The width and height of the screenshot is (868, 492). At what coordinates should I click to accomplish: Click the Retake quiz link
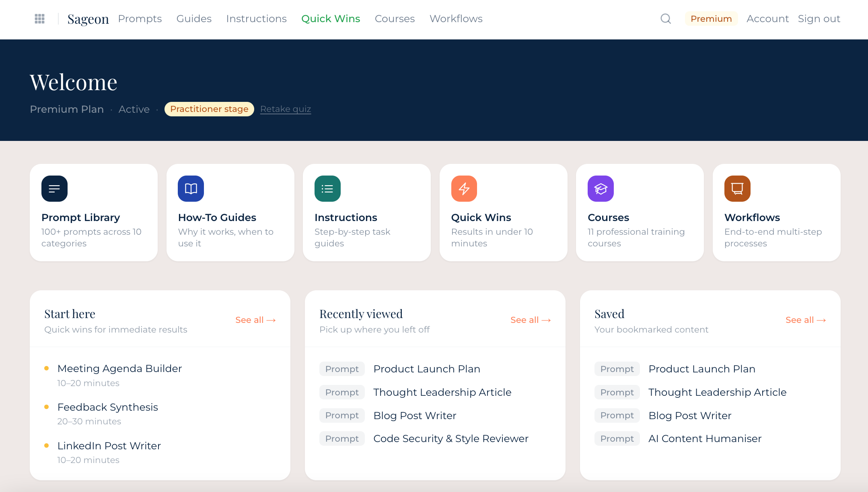(286, 109)
